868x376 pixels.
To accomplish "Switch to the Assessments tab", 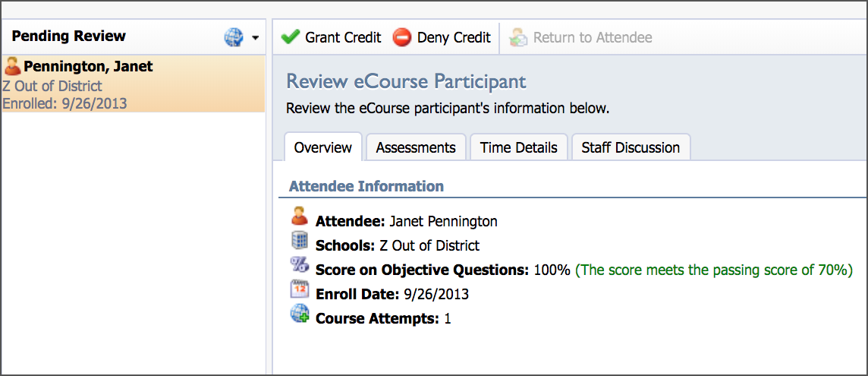I will pyautogui.click(x=416, y=147).
